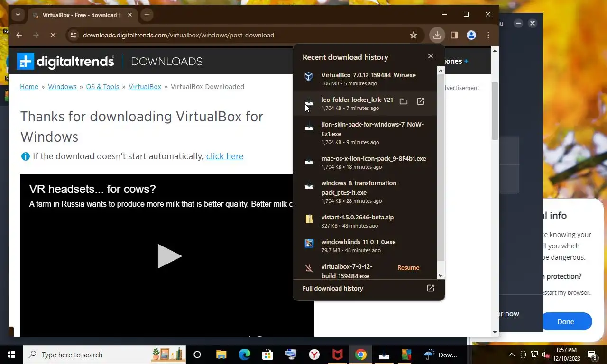Viewport: 607px width, 364px height.
Task: Resume the virtualbox-7-0-12-build download
Action: (408, 268)
